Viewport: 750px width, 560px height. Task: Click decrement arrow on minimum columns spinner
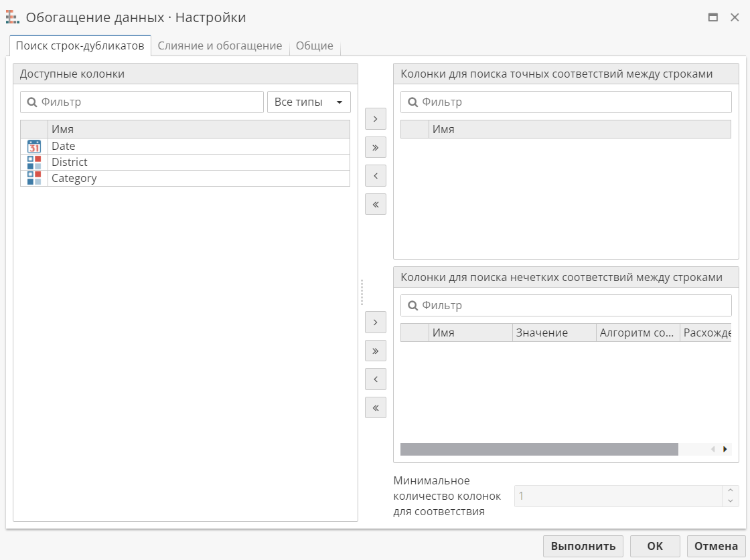tap(730, 500)
